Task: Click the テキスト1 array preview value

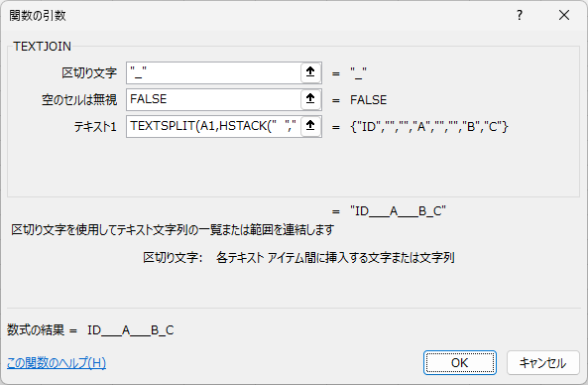Action: click(429, 127)
